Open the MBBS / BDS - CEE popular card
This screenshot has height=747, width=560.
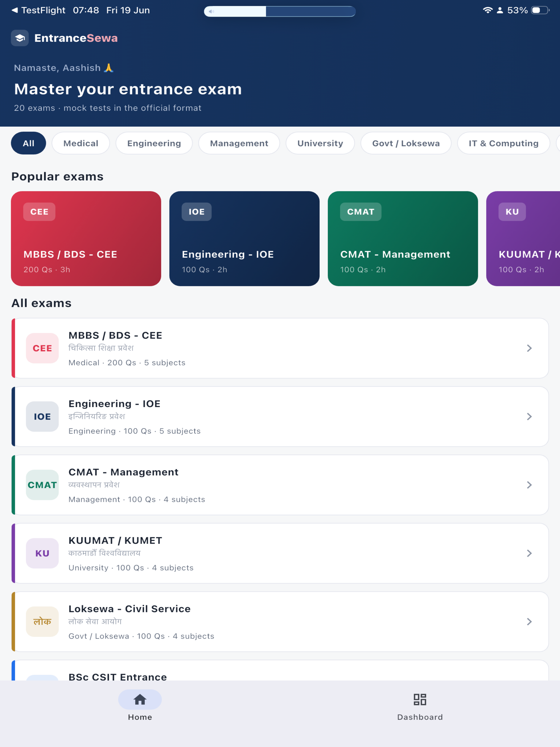[86, 238]
